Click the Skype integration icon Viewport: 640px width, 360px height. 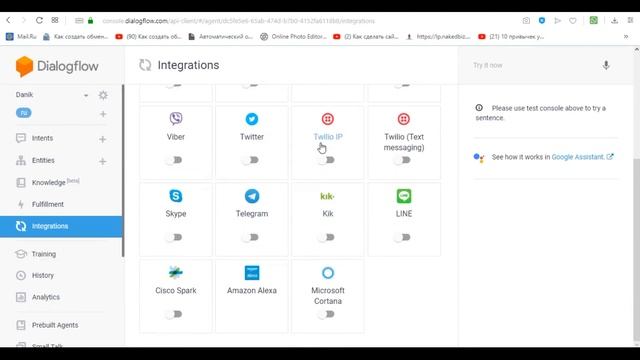pyautogui.click(x=176, y=196)
